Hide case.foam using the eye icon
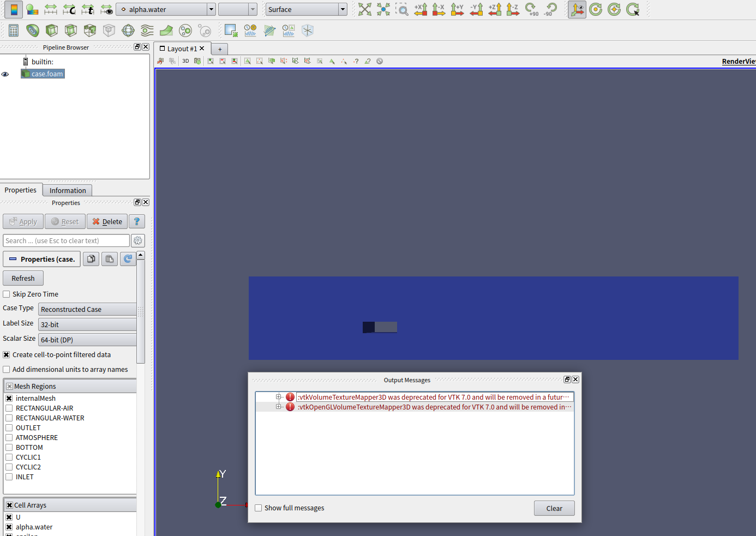756x536 pixels. (5, 74)
